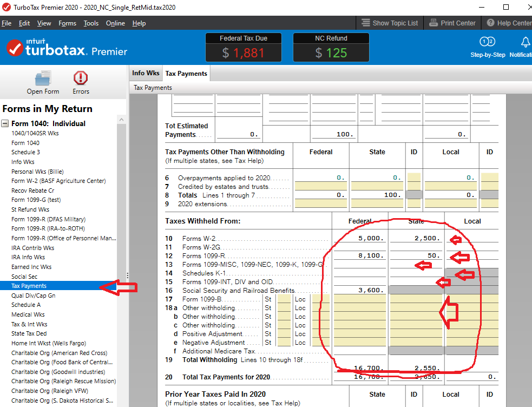Open Recov Rebate Cr form
The width and height of the screenshot is (532, 407).
pos(32,191)
